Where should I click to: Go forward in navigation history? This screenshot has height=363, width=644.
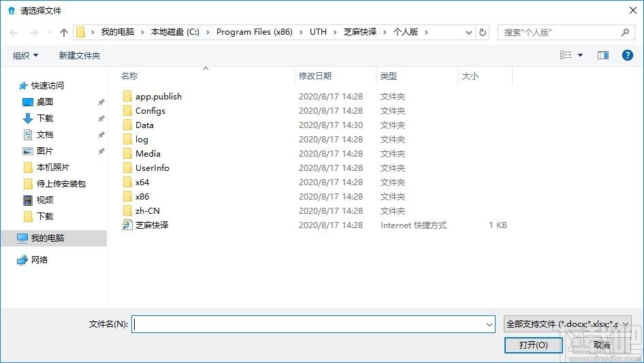(33, 33)
